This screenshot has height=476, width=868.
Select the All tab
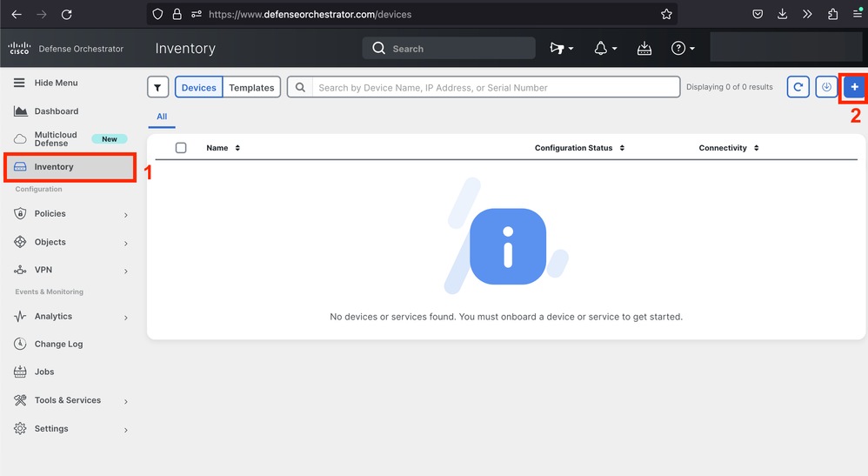click(x=162, y=117)
